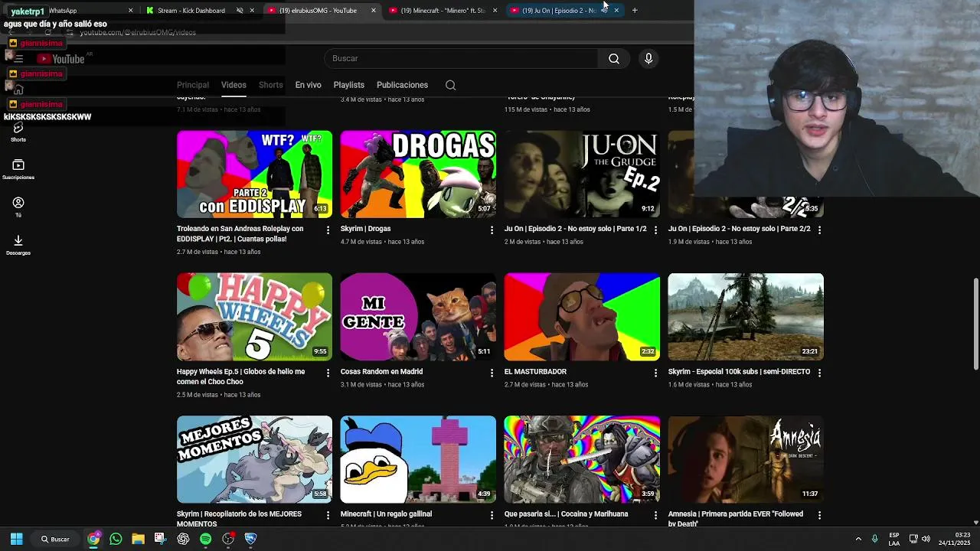Open the Publicaciones channel tab

(x=402, y=85)
